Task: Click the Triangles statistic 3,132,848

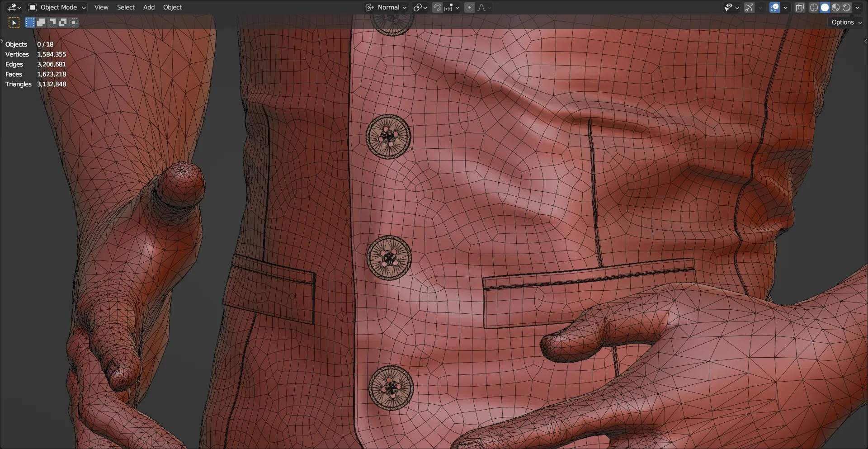Action: (52, 84)
